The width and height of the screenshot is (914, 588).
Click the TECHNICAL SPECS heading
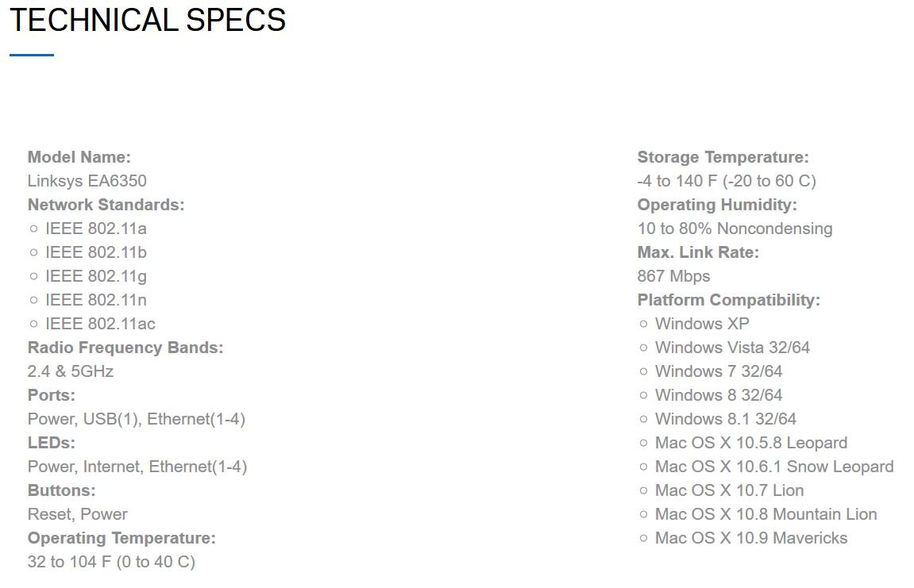148,21
